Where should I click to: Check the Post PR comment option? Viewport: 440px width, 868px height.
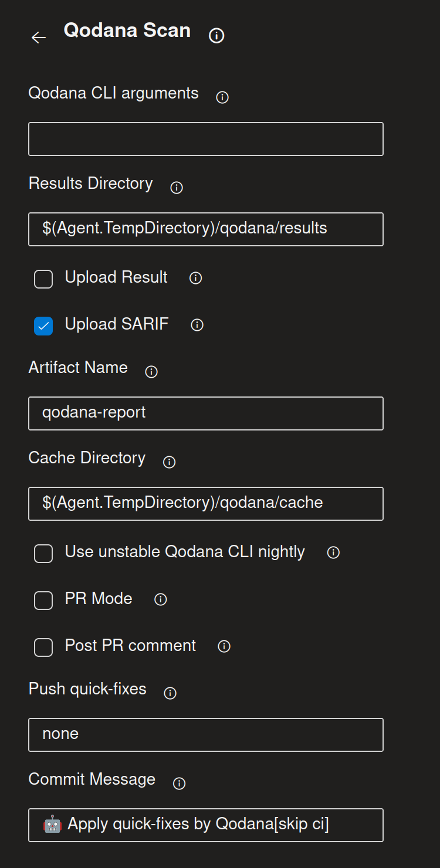pos(43,647)
